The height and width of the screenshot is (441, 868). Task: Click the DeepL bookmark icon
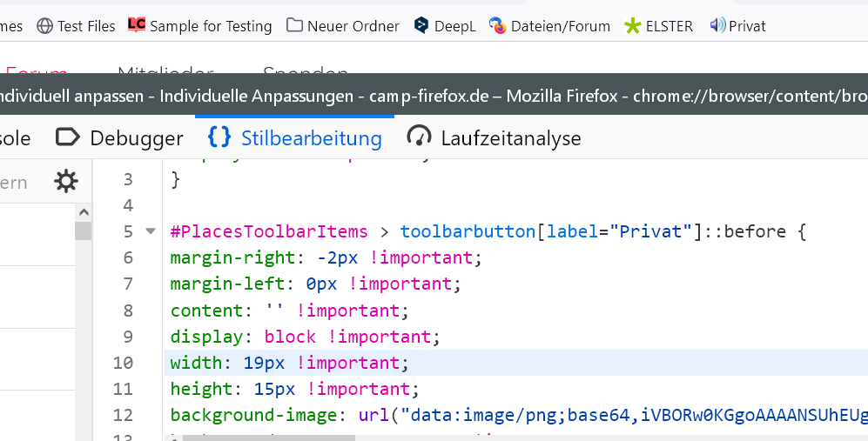click(x=422, y=26)
